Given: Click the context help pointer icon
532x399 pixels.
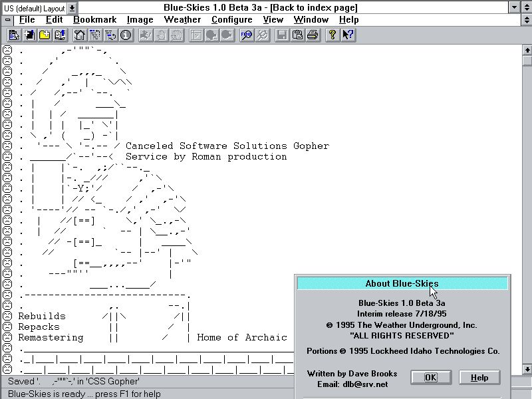Looking at the screenshot, I should [348, 35].
